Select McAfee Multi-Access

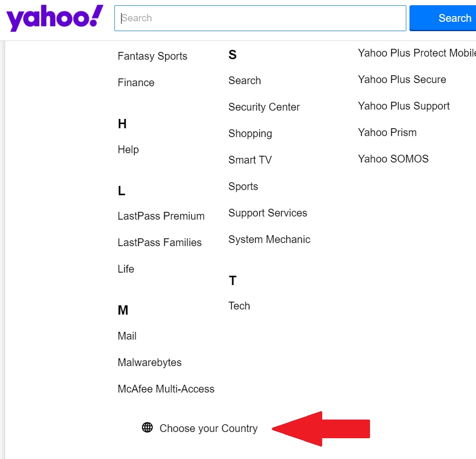tap(166, 389)
